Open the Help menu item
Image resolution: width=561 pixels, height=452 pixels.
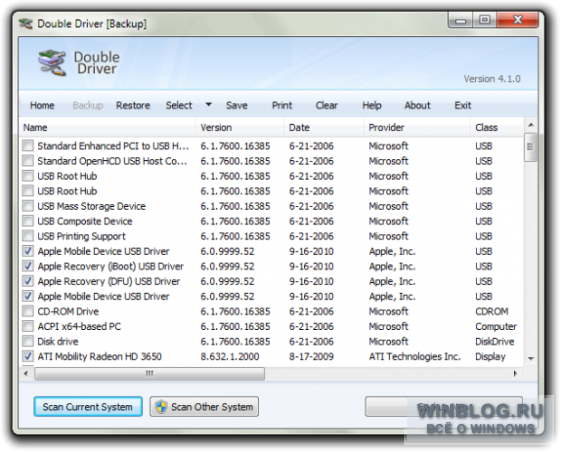click(372, 105)
